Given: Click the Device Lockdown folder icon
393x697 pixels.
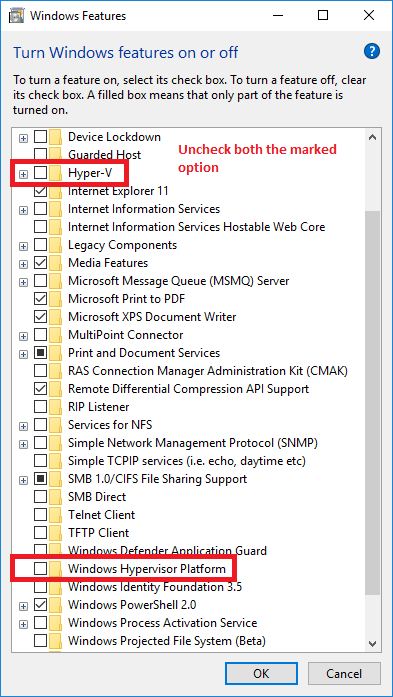Looking at the screenshot, I should tap(56, 137).
